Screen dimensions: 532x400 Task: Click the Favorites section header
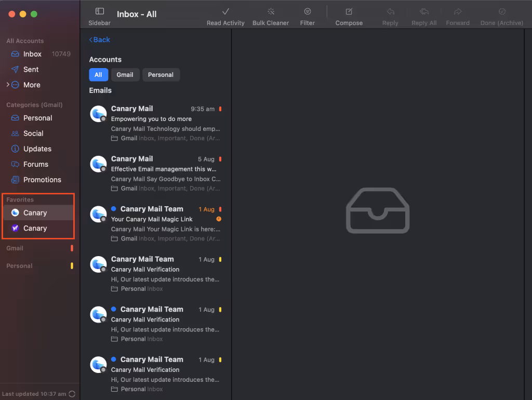(20, 199)
